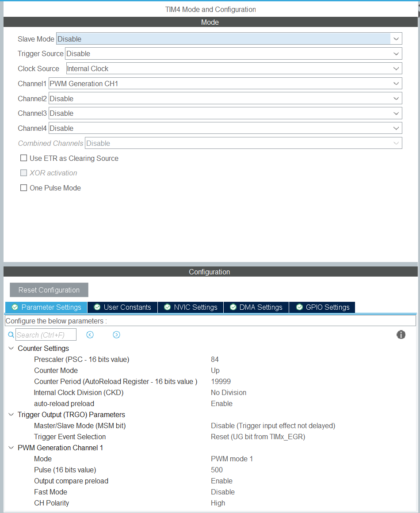
Task: Check the One Pulse Mode box
Action: (x=23, y=188)
